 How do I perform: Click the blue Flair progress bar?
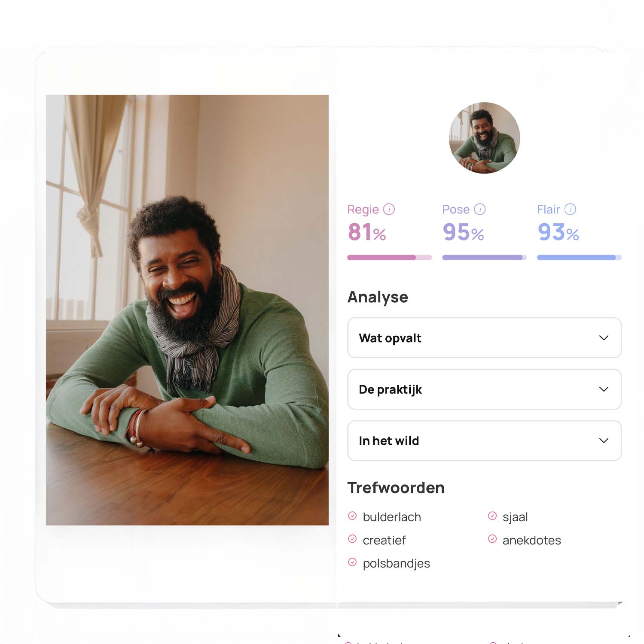[x=579, y=258]
